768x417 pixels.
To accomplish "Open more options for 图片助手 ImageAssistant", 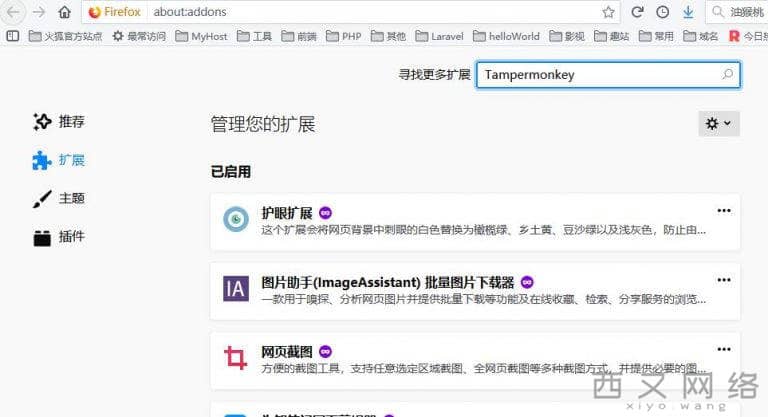I will click(724, 280).
